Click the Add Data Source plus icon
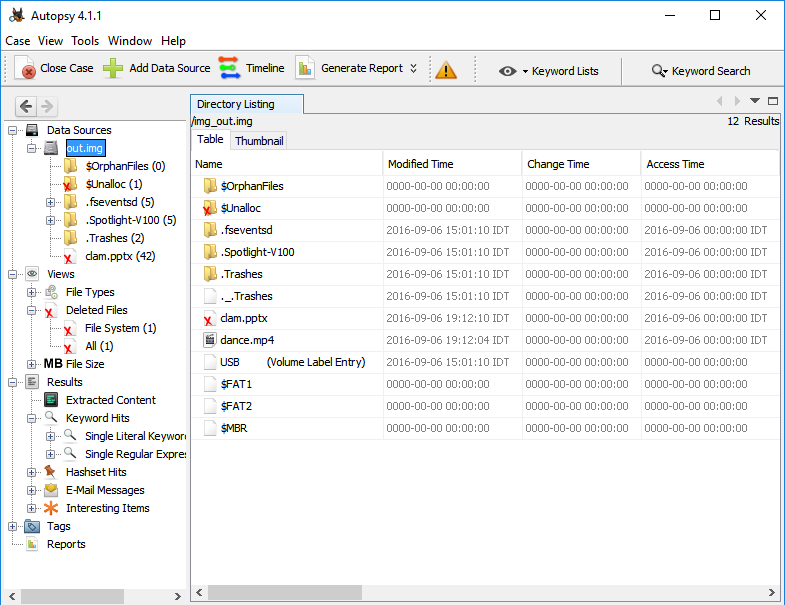The image size is (785, 605). 114,68
